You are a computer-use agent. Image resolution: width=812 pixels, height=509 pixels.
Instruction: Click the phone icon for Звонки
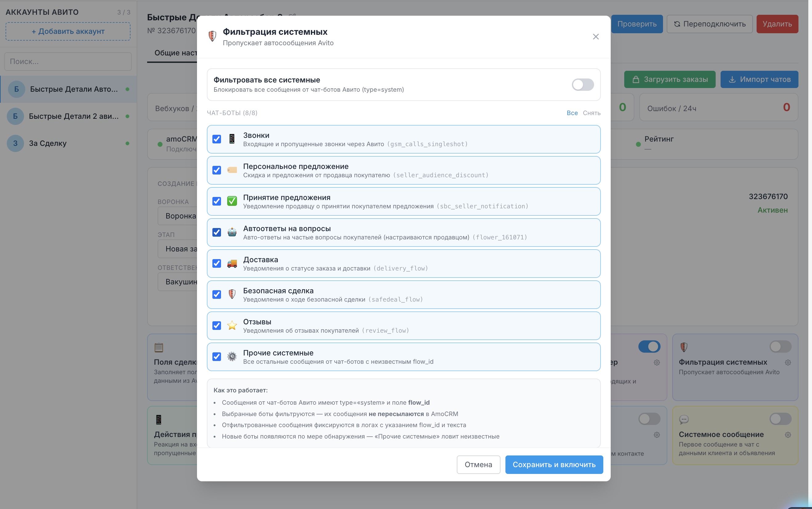[x=232, y=139]
